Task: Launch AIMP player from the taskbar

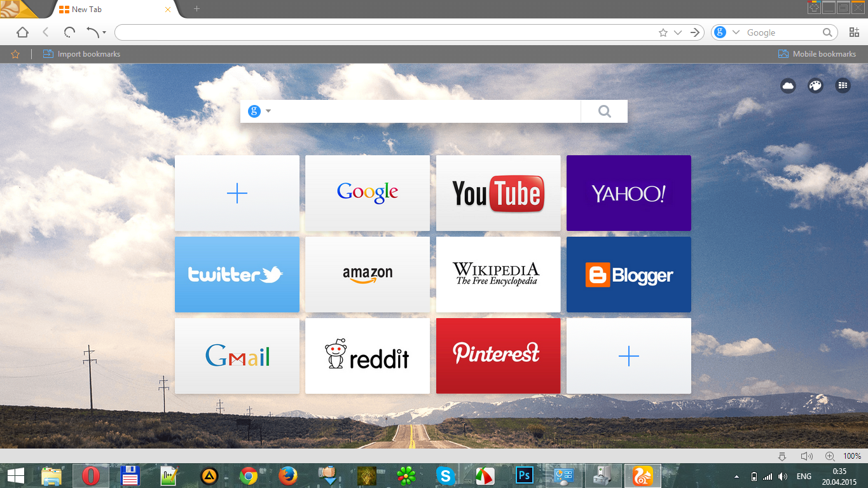Action: 209,476
